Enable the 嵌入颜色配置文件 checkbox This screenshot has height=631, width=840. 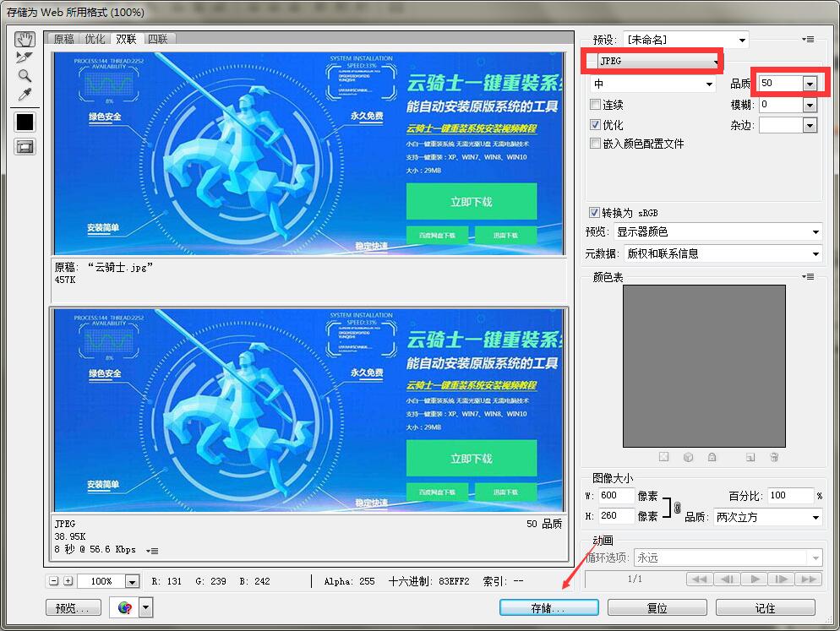[595, 144]
